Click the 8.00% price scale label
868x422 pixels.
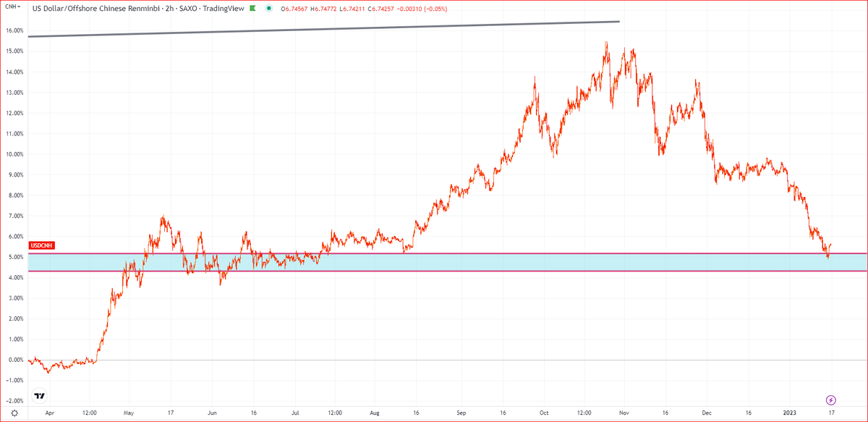click(16, 195)
